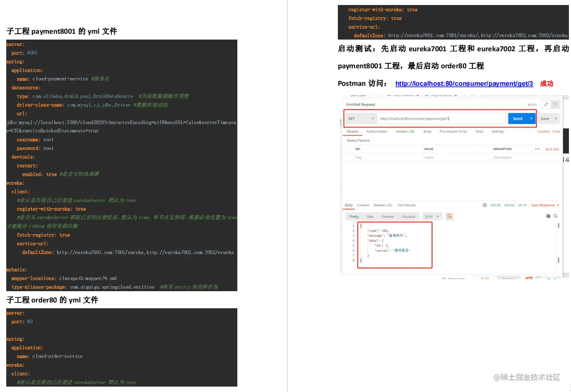The height and width of the screenshot is (392, 571).
Task: Click the Send button
Action: pyautogui.click(x=517, y=118)
